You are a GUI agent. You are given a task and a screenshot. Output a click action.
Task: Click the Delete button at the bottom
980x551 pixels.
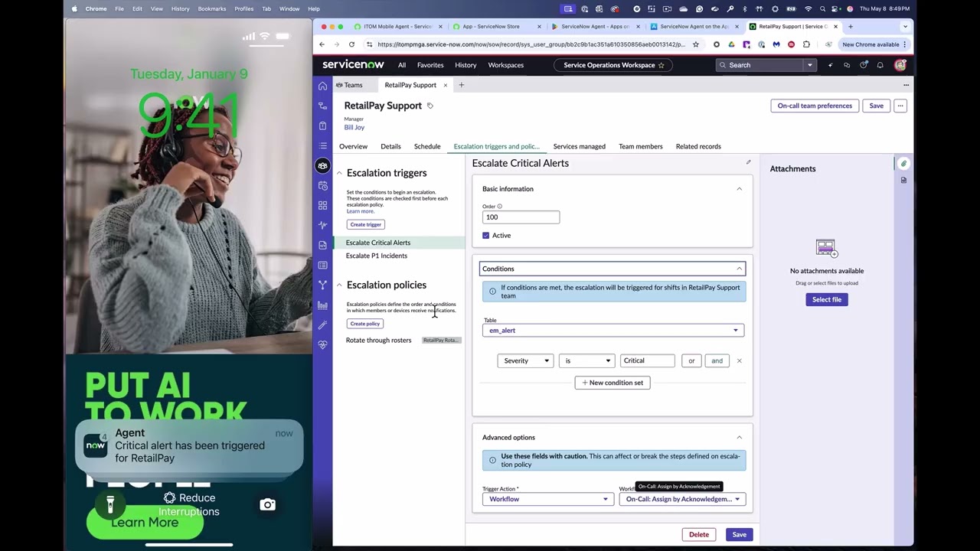tap(698, 534)
